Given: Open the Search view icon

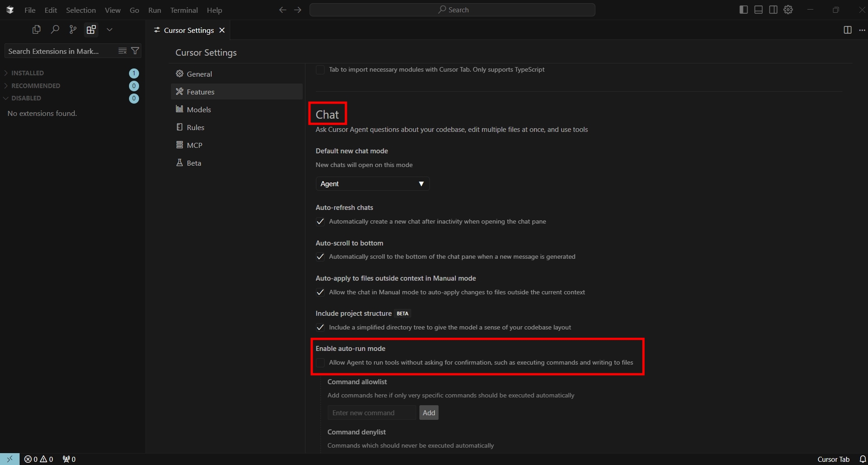Looking at the screenshot, I should point(55,30).
